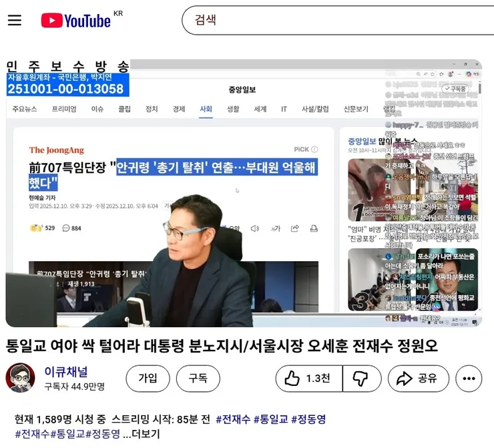The height and width of the screenshot is (448, 494).
Task: Subscribe with the 구독 button
Action: (198, 378)
